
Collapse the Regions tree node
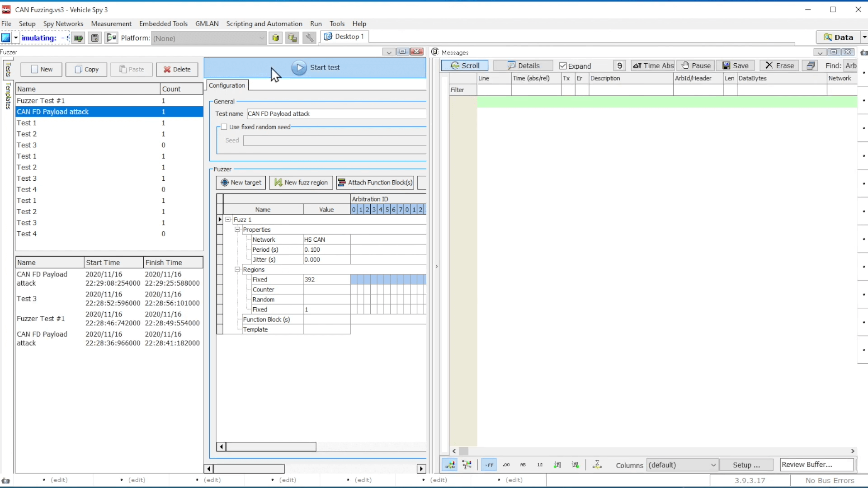point(237,269)
